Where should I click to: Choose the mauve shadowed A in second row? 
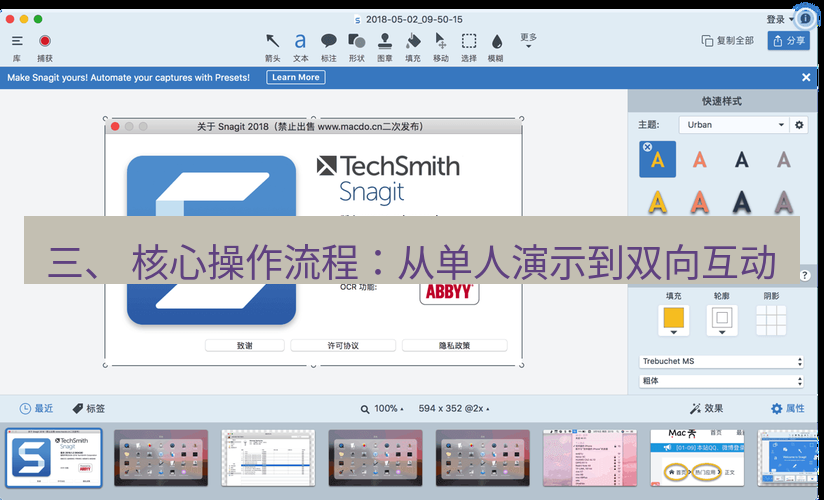point(784,202)
